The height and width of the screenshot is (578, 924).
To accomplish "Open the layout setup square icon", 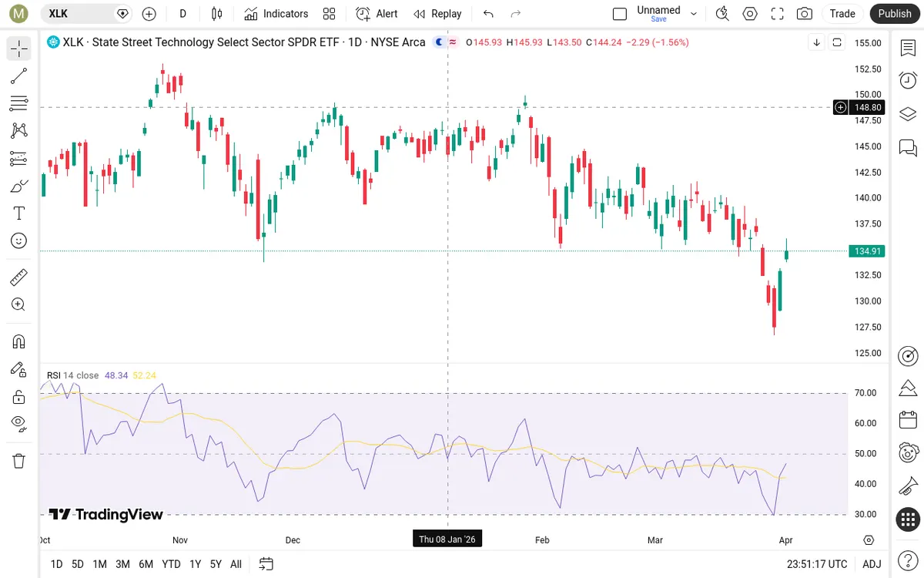I will pyautogui.click(x=620, y=14).
